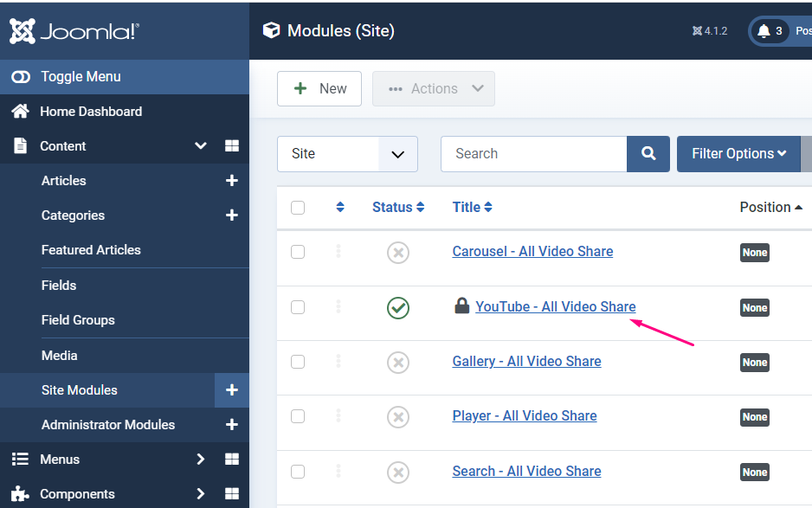Viewport: 812px width, 508px height.
Task: Open Menus dashboard grid icon
Action: (x=231, y=460)
